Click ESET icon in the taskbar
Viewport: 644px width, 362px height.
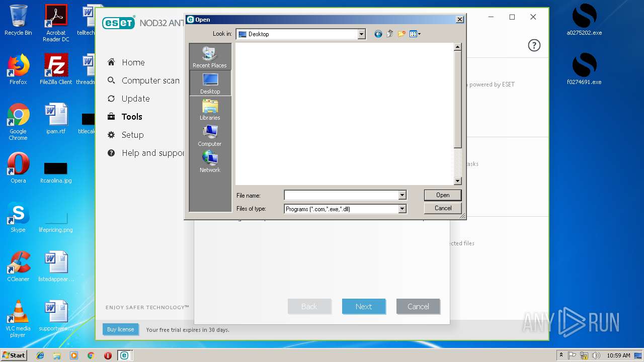point(124,355)
